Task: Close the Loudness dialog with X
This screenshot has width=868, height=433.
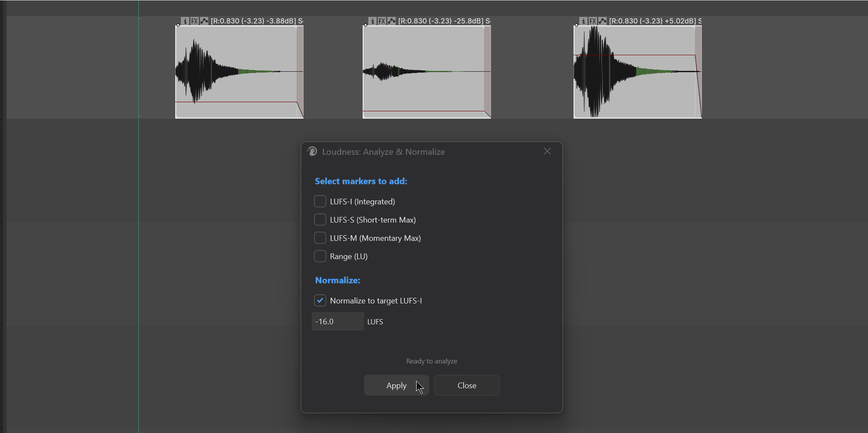Action: point(547,151)
